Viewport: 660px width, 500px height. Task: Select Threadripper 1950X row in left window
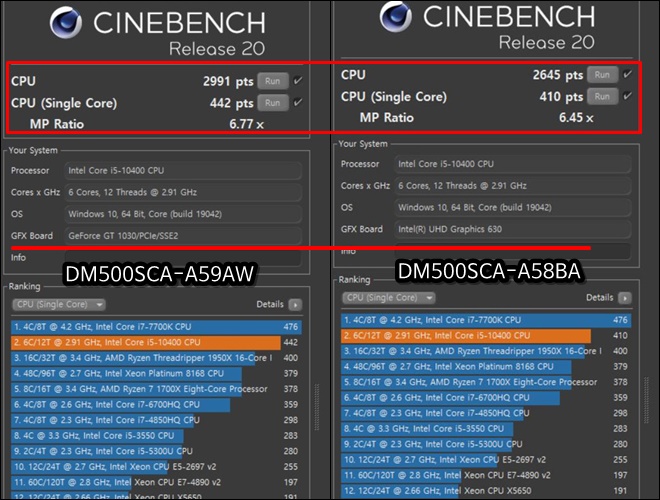point(156,358)
